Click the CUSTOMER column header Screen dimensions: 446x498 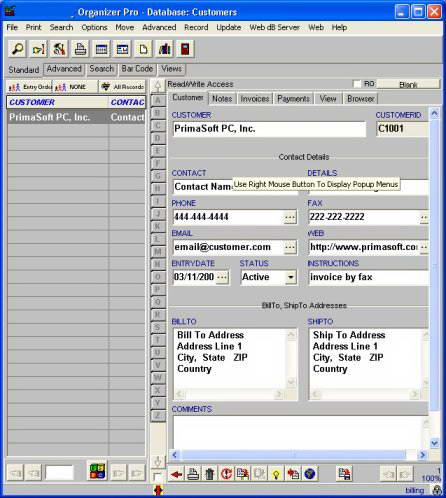point(57,102)
